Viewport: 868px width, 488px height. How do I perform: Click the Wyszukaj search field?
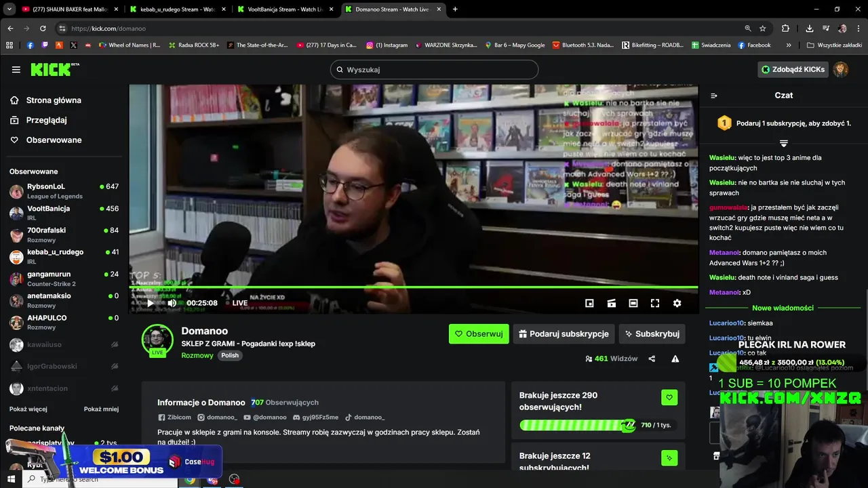pyautogui.click(x=434, y=69)
